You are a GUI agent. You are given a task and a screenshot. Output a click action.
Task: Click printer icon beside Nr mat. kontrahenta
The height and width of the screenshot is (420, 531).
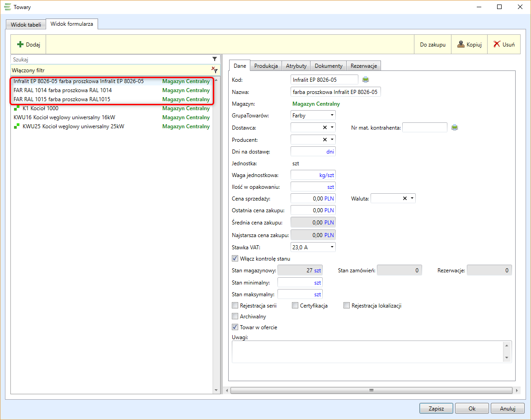[x=455, y=128]
